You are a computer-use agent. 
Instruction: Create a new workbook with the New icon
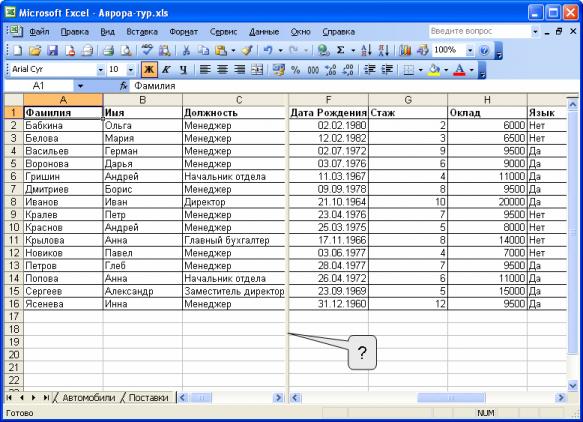17,50
